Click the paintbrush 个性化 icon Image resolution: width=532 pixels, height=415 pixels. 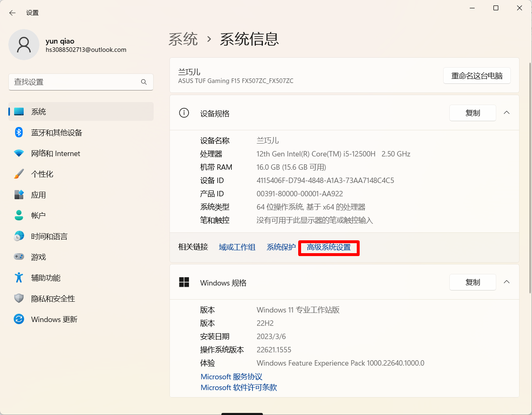click(x=19, y=174)
